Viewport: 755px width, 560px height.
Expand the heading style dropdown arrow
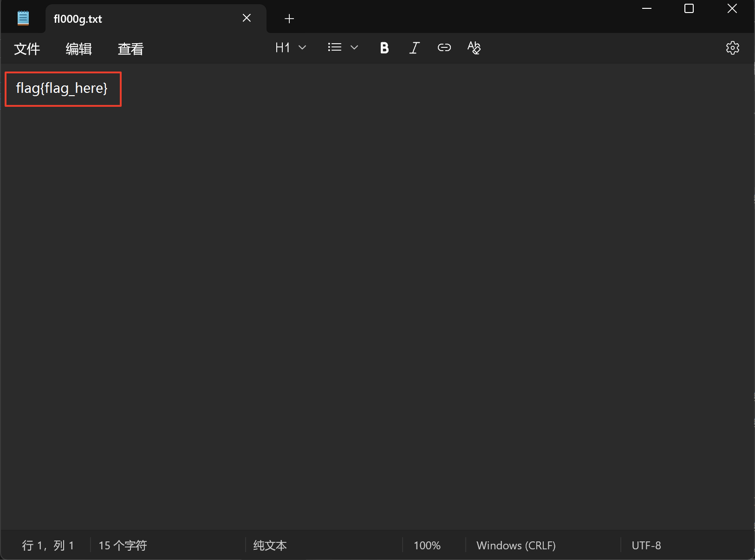coord(302,48)
